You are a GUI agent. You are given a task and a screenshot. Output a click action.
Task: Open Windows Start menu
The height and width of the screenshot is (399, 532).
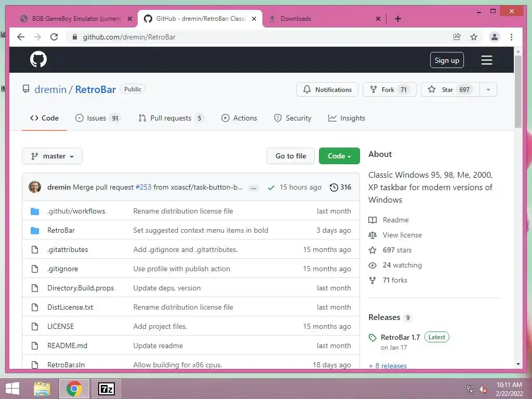(x=12, y=389)
